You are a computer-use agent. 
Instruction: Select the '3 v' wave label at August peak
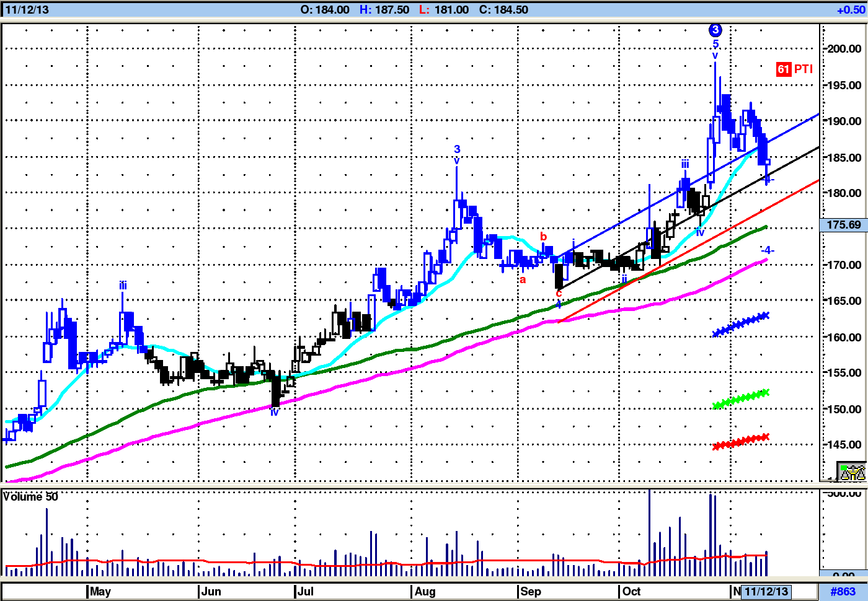(x=457, y=154)
